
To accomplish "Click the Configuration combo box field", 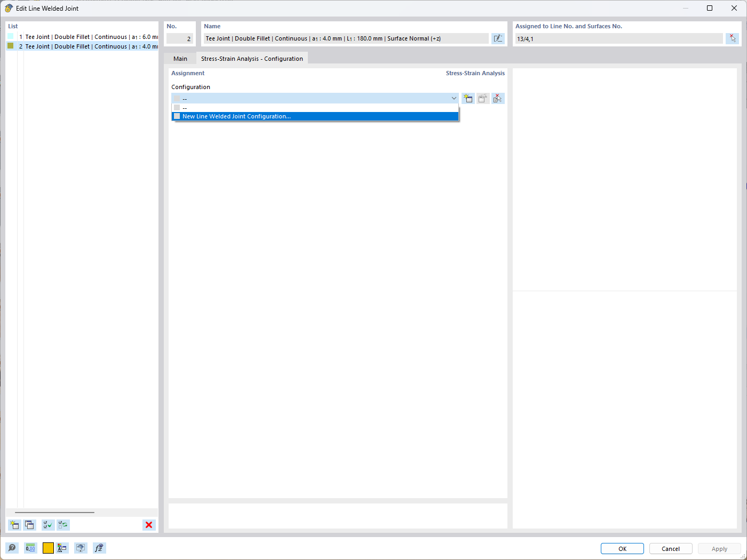I will (315, 98).
